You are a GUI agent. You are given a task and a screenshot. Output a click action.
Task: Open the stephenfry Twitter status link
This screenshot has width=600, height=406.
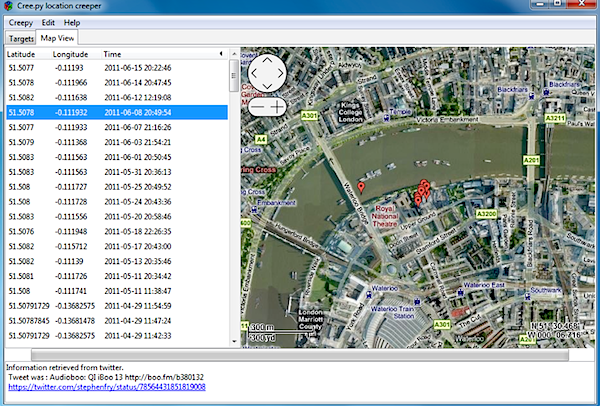pyautogui.click(x=106, y=387)
